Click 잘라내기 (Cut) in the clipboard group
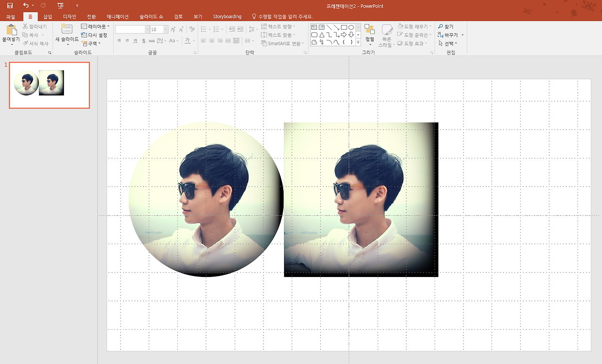 pos(35,27)
